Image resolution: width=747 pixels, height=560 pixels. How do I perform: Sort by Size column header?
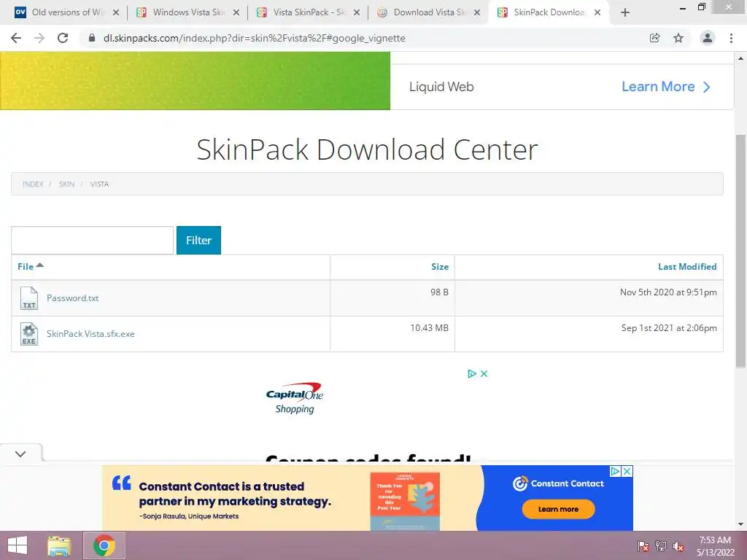tap(440, 267)
